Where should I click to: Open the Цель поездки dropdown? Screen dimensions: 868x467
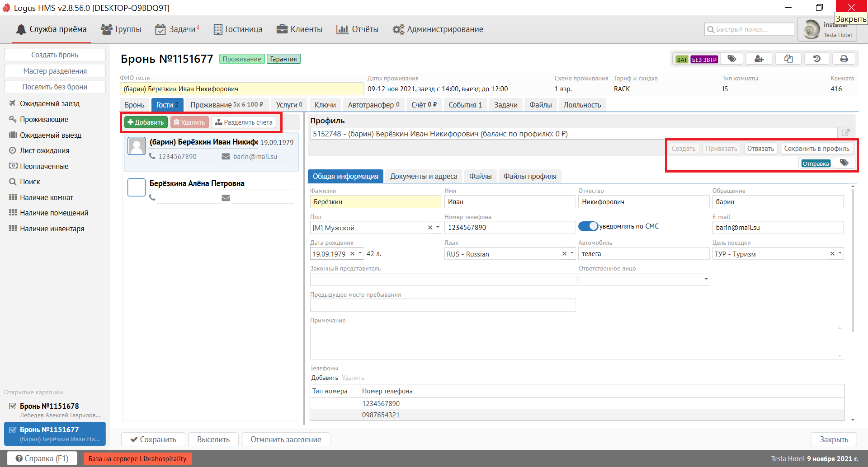[840, 253]
